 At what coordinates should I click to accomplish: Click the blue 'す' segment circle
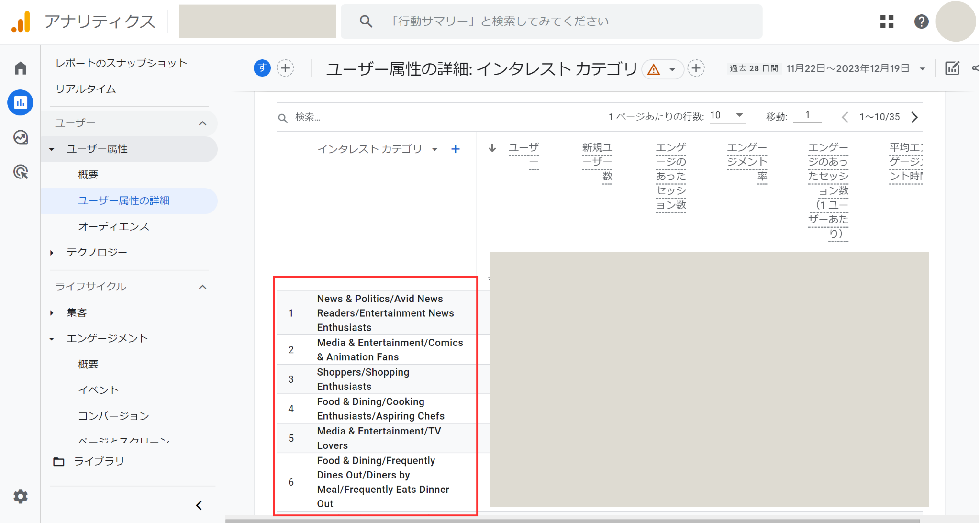pos(262,68)
